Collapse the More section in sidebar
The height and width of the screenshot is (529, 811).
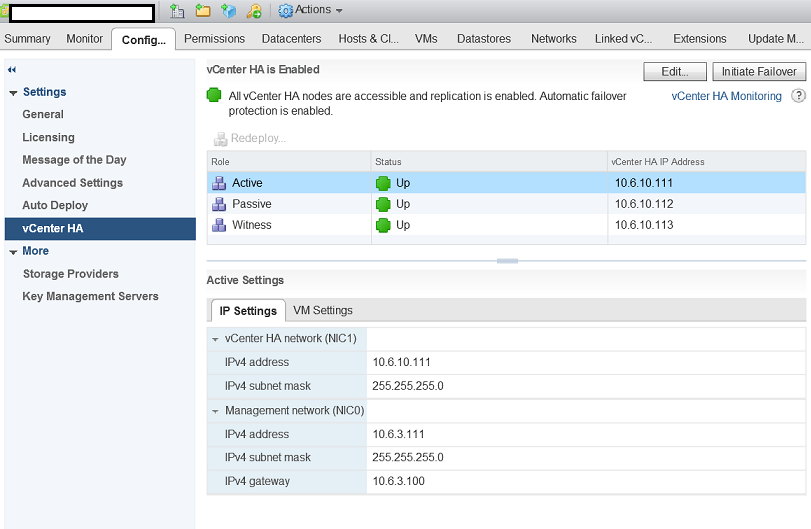(13, 252)
